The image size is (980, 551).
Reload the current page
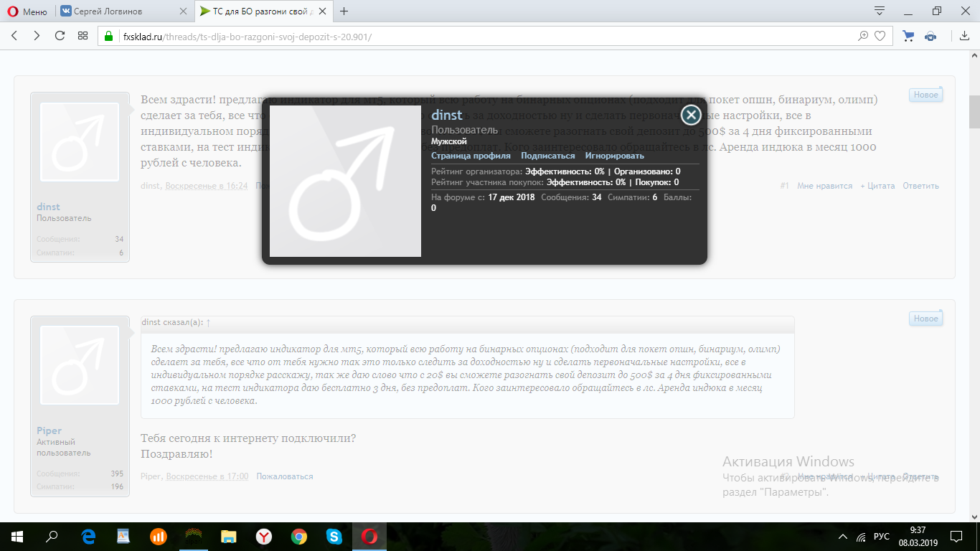coord(60,36)
